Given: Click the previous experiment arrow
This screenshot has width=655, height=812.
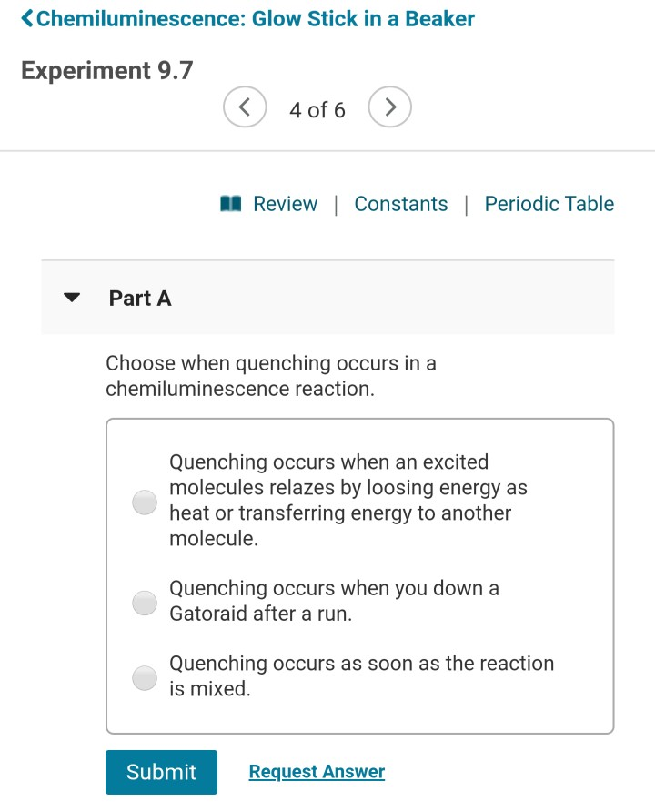Looking at the screenshot, I should 245,107.
